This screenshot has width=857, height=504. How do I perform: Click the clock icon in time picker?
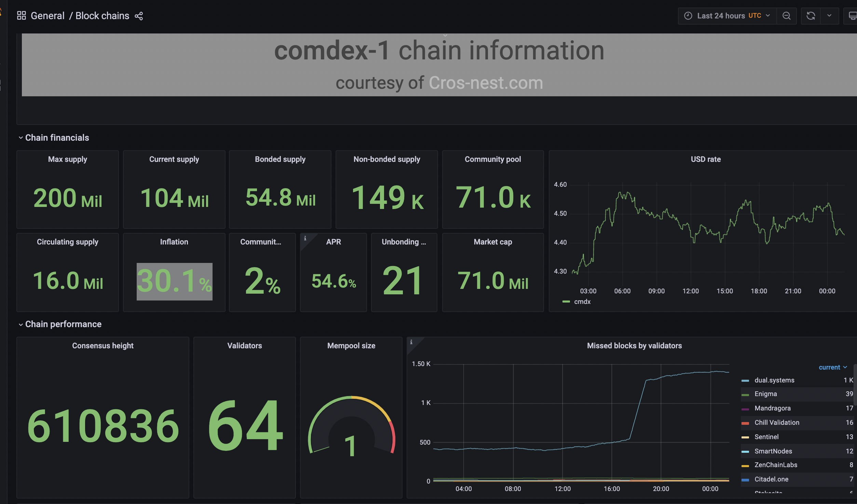click(688, 16)
